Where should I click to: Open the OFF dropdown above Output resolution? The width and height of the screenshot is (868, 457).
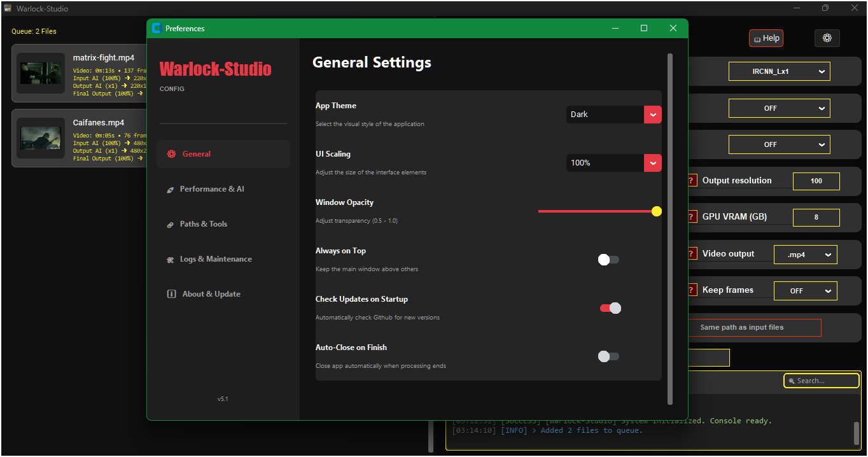click(780, 144)
